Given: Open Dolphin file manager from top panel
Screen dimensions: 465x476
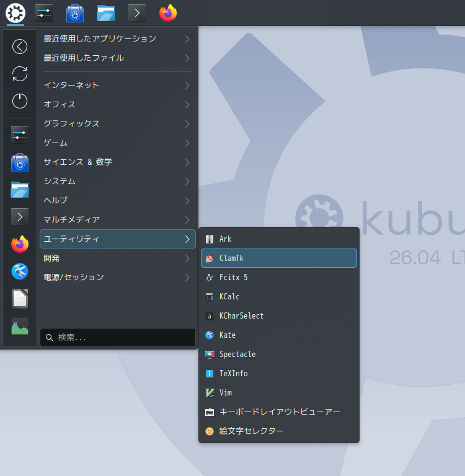Looking at the screenshot, I should coord(106,13).
